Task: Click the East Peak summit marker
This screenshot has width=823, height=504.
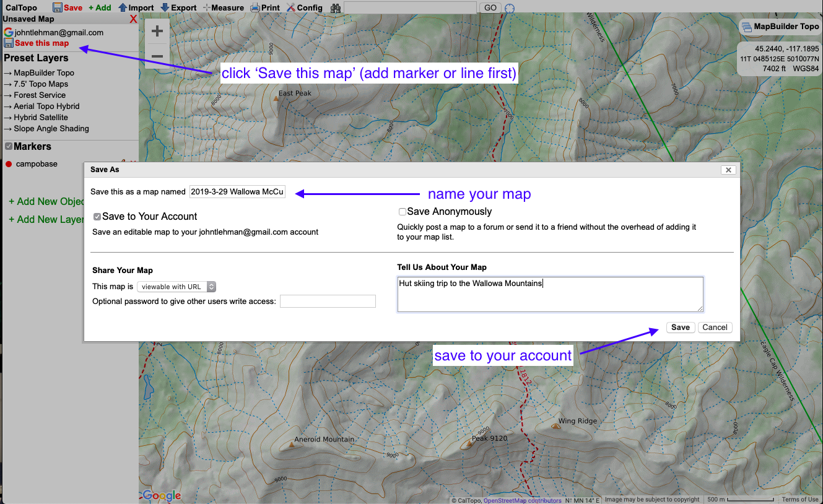Action: coord(276,98)
